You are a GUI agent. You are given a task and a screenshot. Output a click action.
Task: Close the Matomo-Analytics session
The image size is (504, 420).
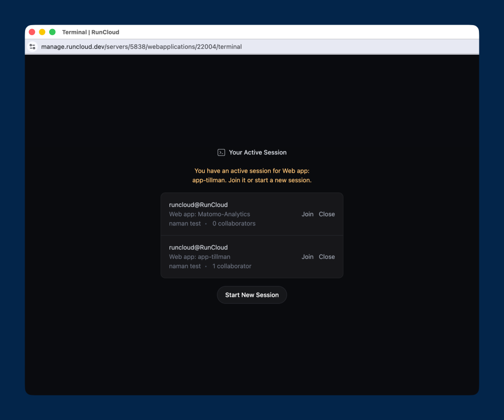[327, 214]
